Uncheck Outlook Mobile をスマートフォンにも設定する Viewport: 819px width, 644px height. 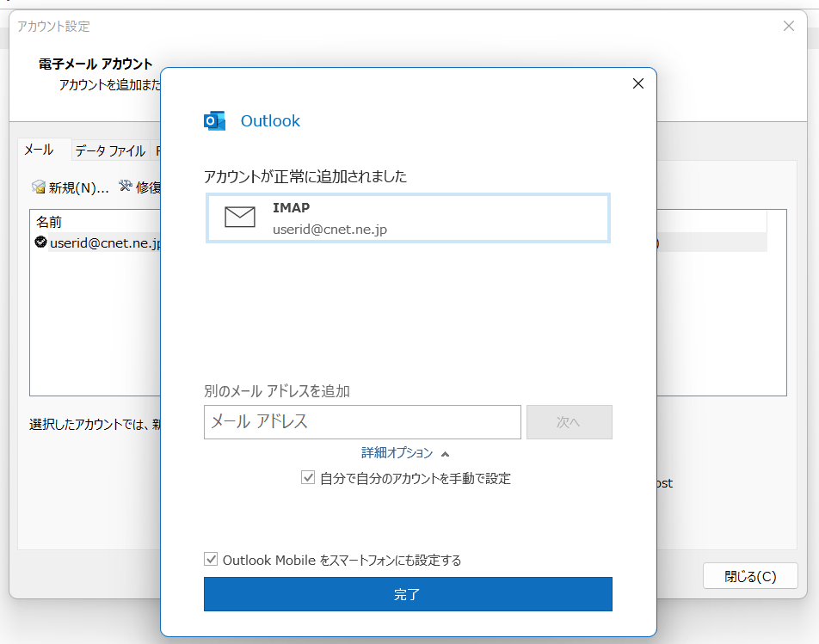coord(211,560)
